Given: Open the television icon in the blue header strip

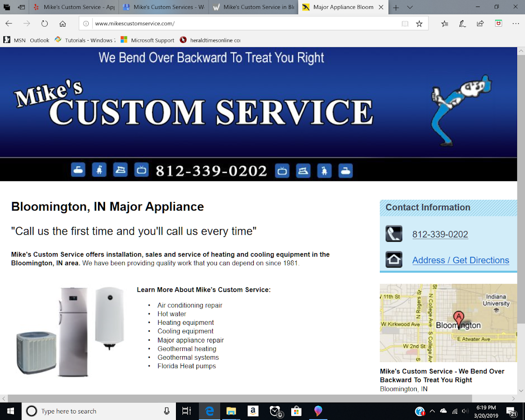Looking at the screenshot, I should 141,170.
